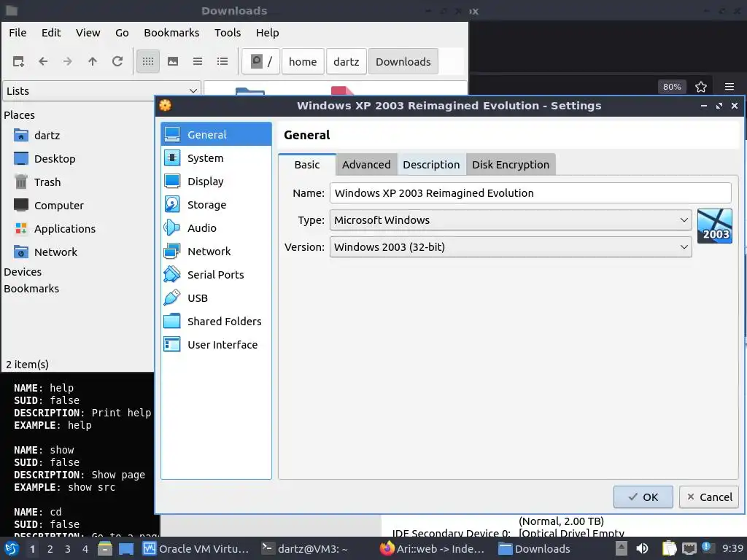This screenshot has width=747, height=560.
Task: Go back in Downloads file manager
Action: point(43,61)
